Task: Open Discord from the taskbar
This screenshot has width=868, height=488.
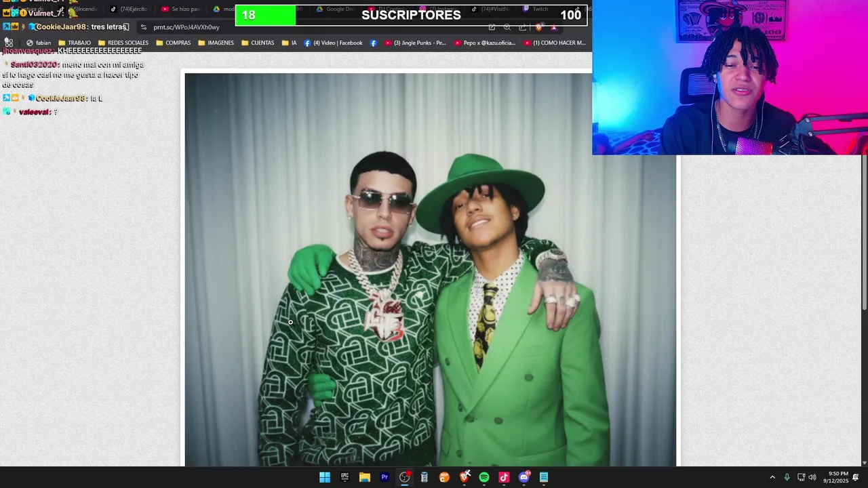Action: click(x=524, y=477)
